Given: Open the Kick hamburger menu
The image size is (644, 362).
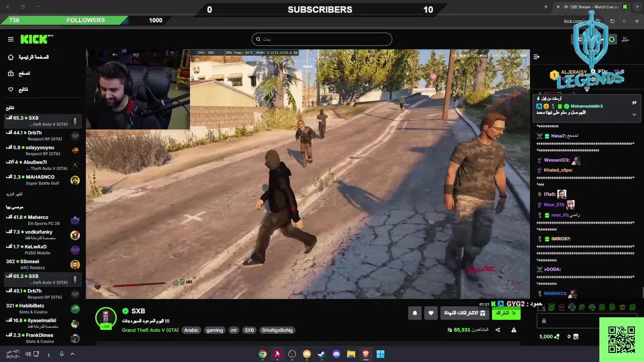Looking at the screenshot, I should [x=11, y=39].
